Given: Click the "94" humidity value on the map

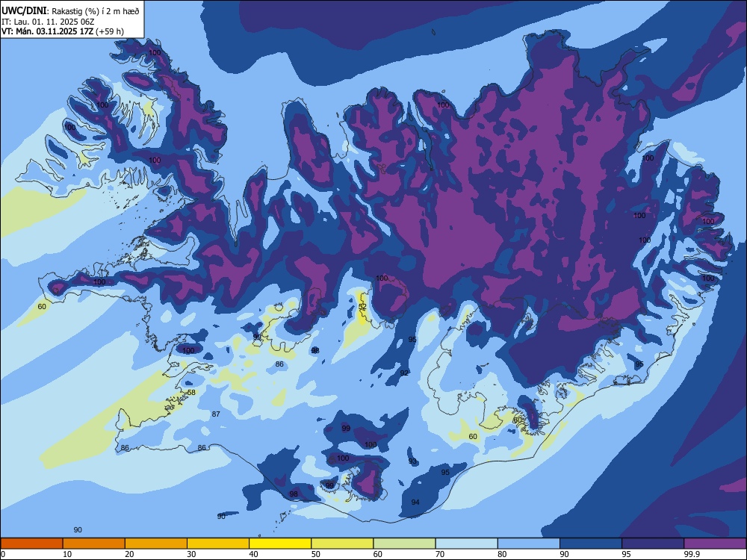Looking at the screenshot, I should point(415,503).
